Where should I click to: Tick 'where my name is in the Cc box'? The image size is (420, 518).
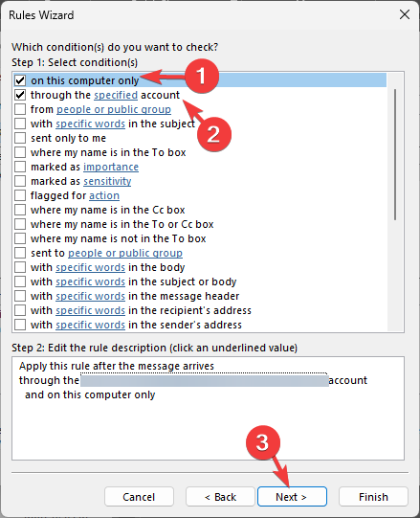(20, 210)
